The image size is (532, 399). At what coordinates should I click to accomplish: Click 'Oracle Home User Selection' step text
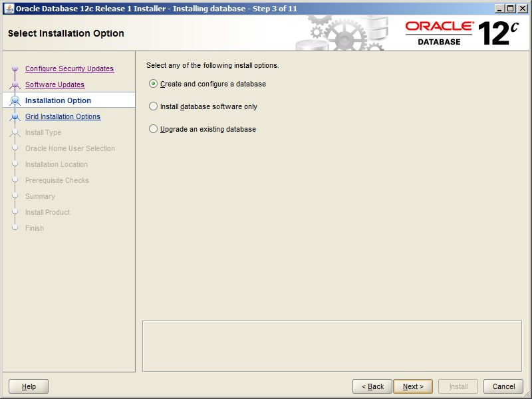coord(70,148)
